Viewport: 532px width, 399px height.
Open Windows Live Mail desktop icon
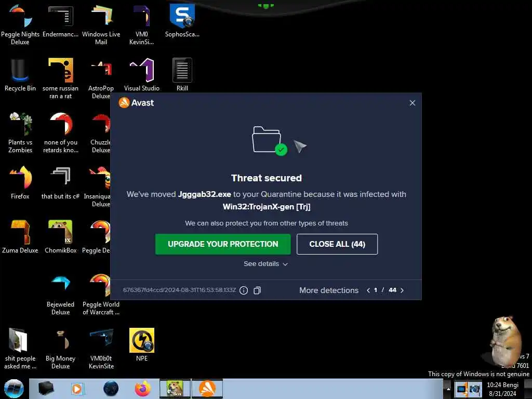coord(101,24)
